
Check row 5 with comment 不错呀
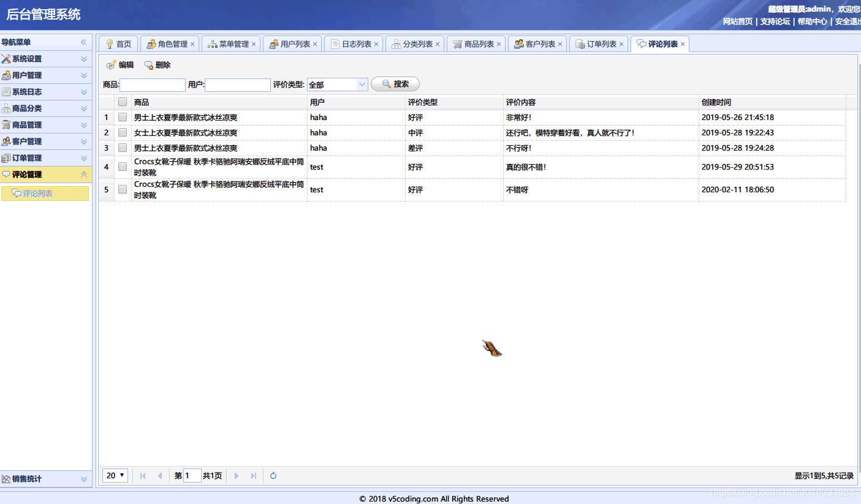pos(123,189)
